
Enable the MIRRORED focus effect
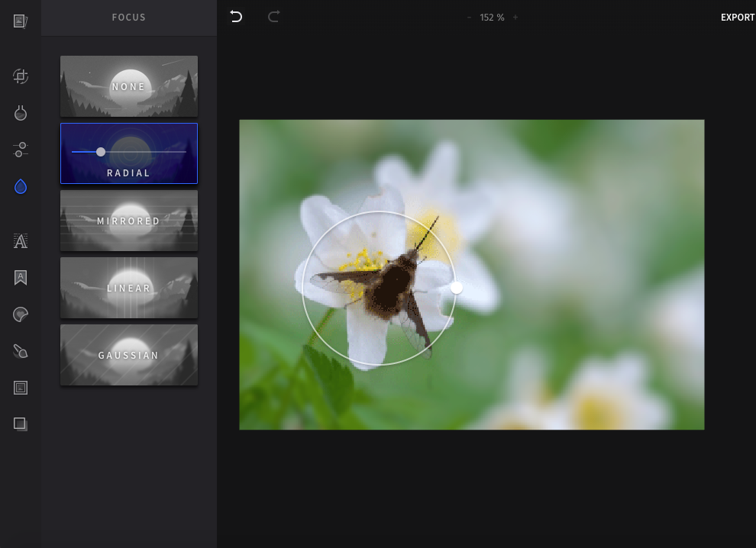[x=128, y=221]
